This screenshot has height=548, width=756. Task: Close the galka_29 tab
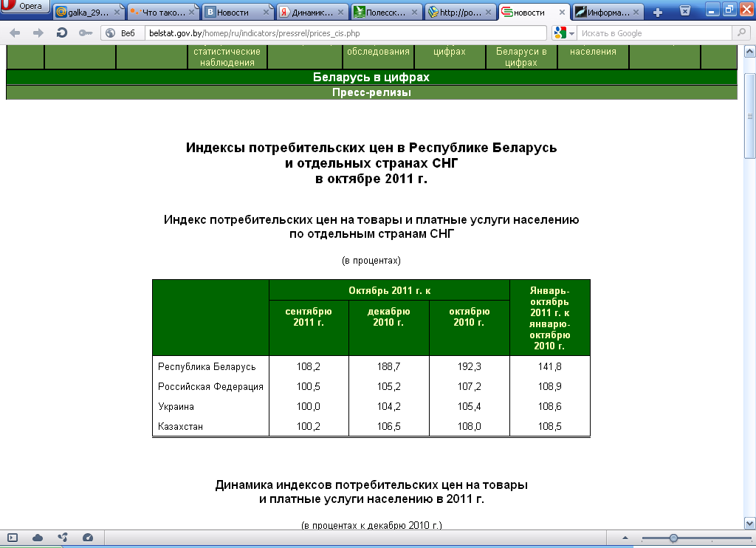(x=117, y=13)
